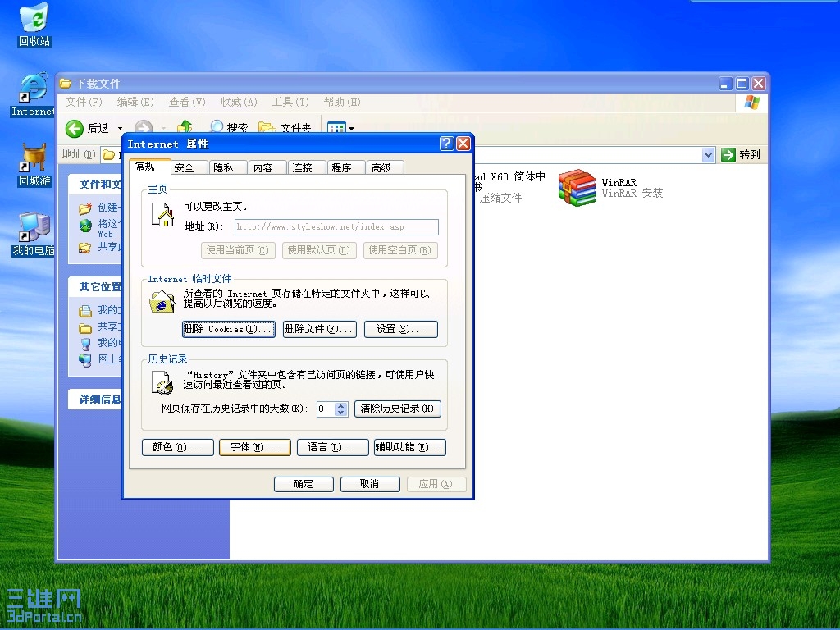Open the 工具 menu
This screenshot has width=840, height=630.
point(290,102)
